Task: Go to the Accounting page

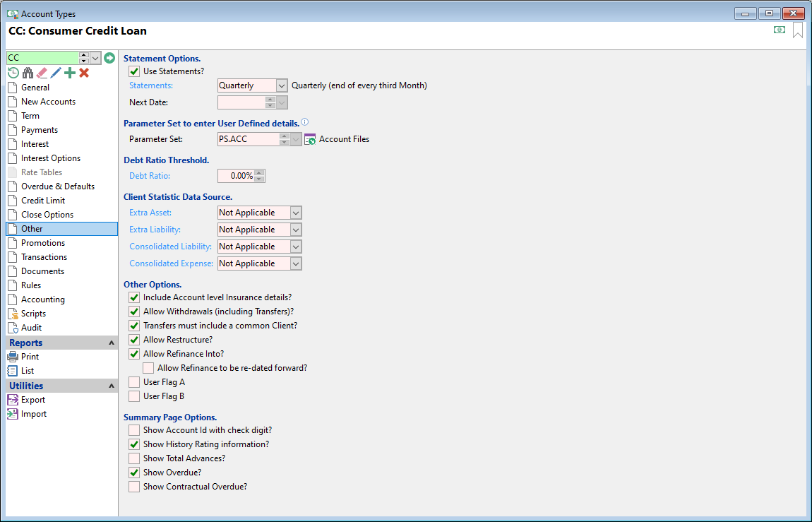Action: pyautogui.click(x=42, y=299)
